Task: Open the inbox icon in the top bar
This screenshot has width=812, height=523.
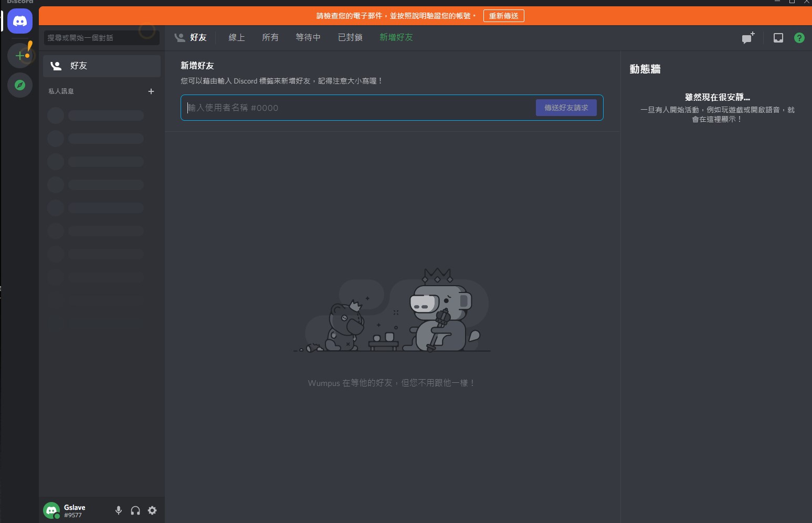Action: tap(778, 37)
